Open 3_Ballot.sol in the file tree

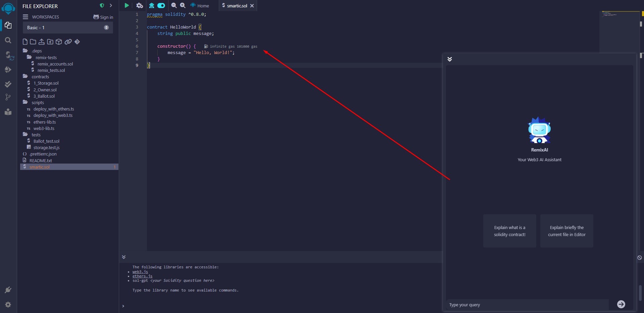point(44,96)
